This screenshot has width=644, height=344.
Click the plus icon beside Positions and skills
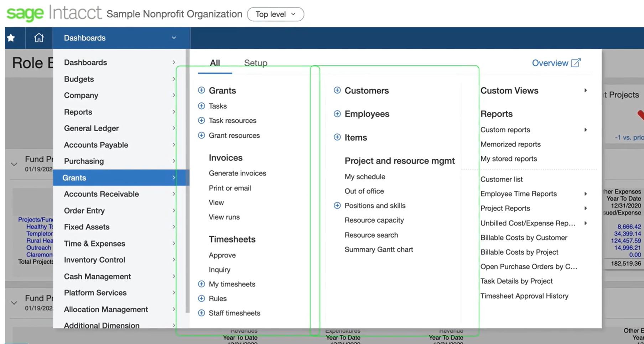pyautogui.click(x=337, y=206)
